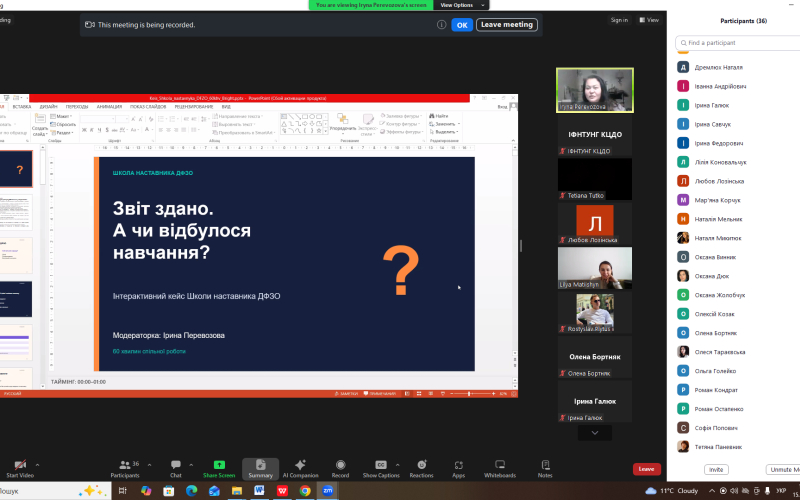
Task: Open the Reactions emoji icon
Action: (421, 465)
